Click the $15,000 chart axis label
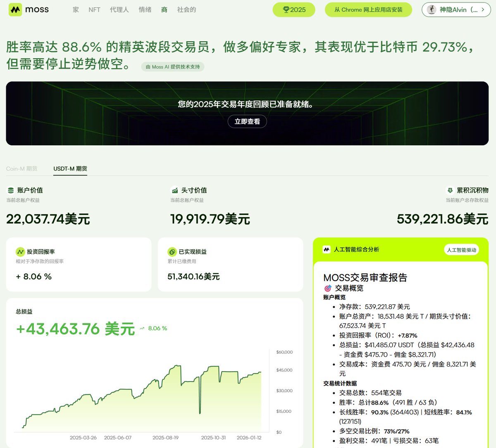Screen dimensions: 496x448 pyautogui.click(x=284, y=411)
